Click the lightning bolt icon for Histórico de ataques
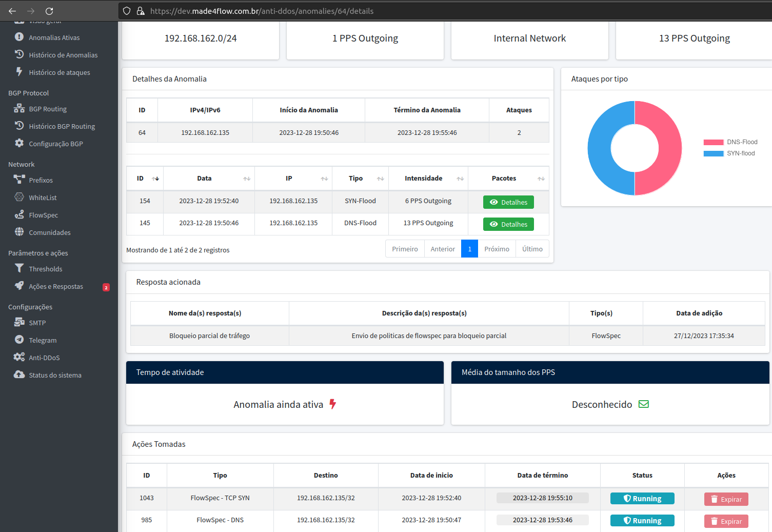This screenshot has height=532, width=772. [x=19, y=72]
